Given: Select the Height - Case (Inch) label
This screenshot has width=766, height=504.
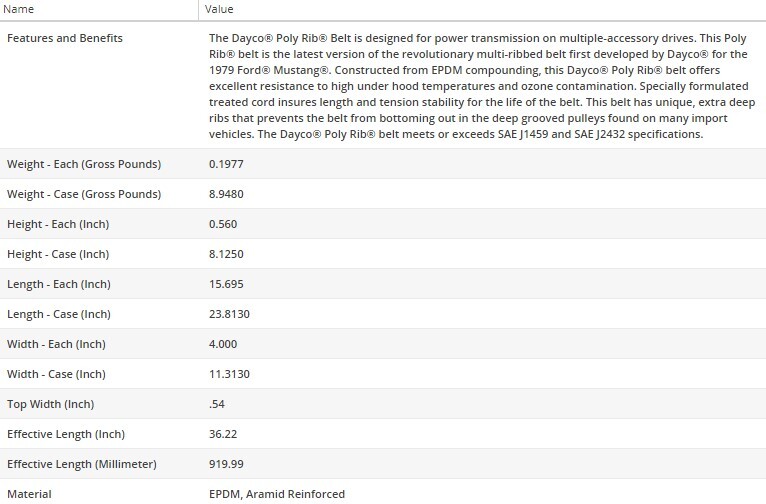Looking at the screenshot, I should click(x=58, y=254).
